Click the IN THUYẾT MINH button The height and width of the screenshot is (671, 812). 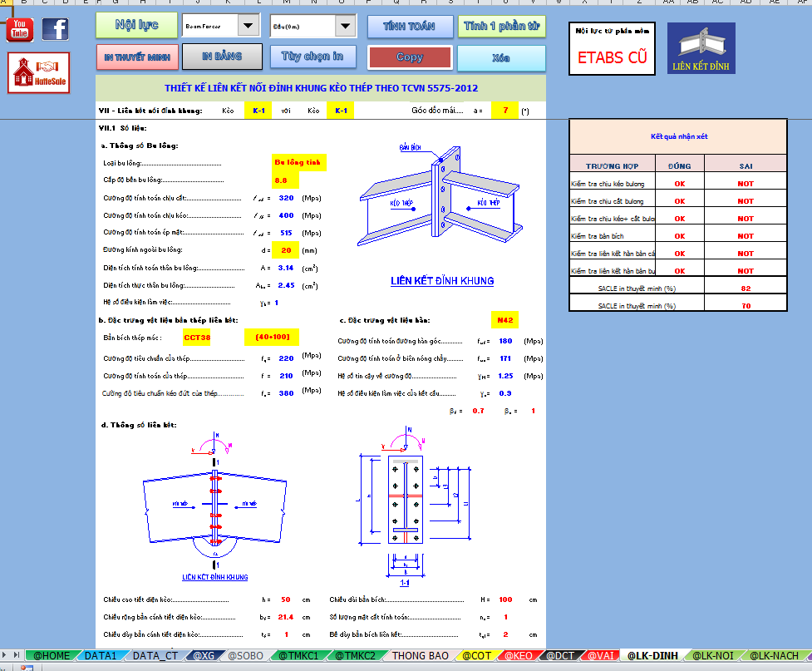[137, 57]
